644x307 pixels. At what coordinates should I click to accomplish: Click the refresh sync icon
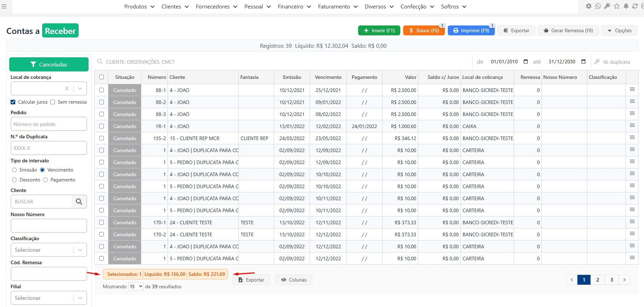635,6
